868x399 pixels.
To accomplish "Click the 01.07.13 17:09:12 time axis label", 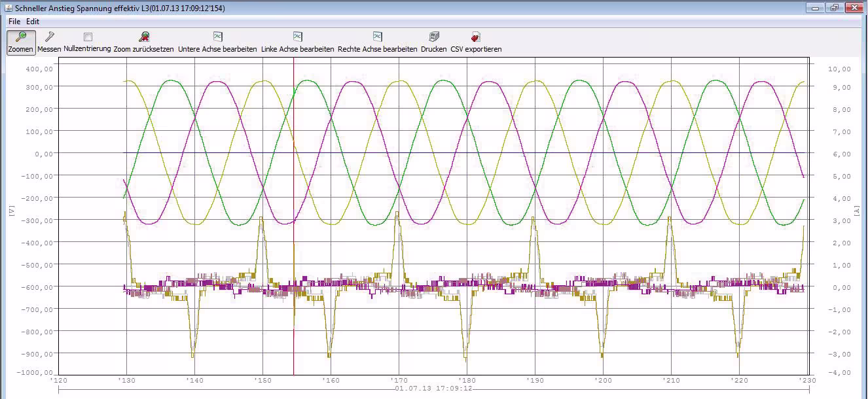I will click(433, 389).
